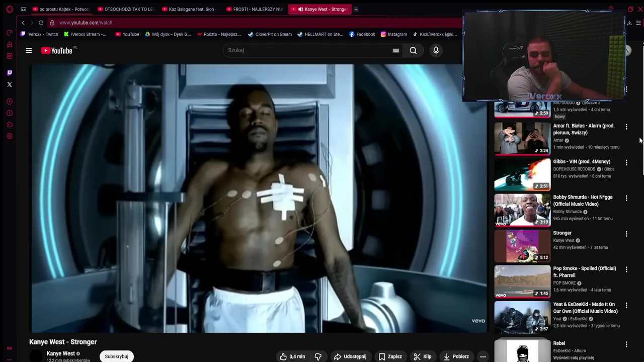Viewport: 644px width, 362px height.
Task: Open options for 'Pop Smoke - Spoiled'
Action: [x=626, y=269]
